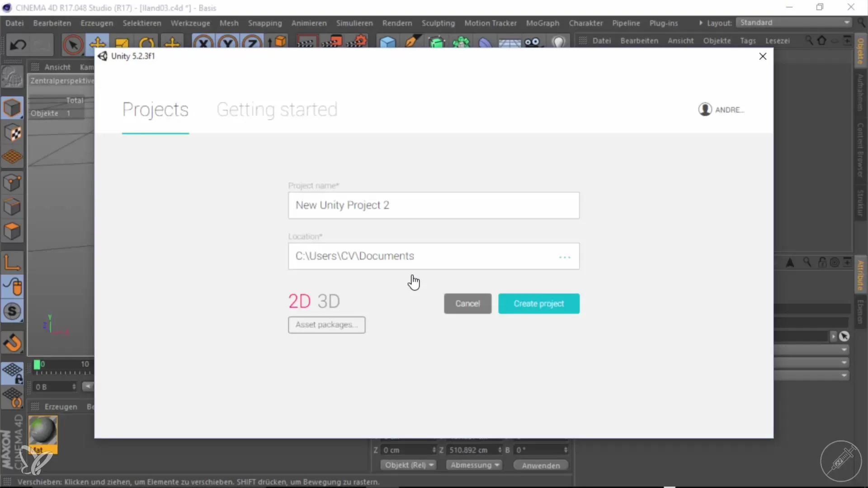Select the live selection arrow tool
Screen dimensions: 868x488
[73, 44]
